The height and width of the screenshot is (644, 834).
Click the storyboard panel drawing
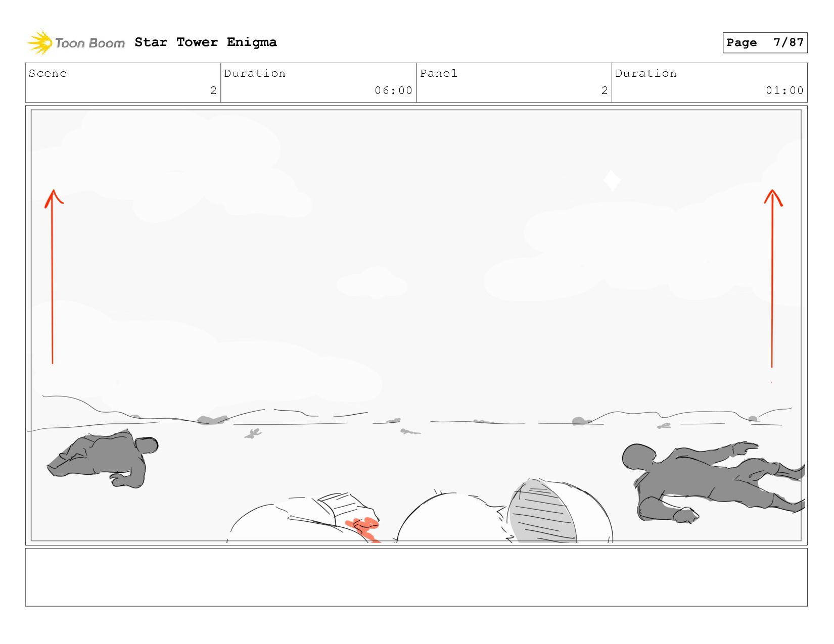click(x=416, y=325)
